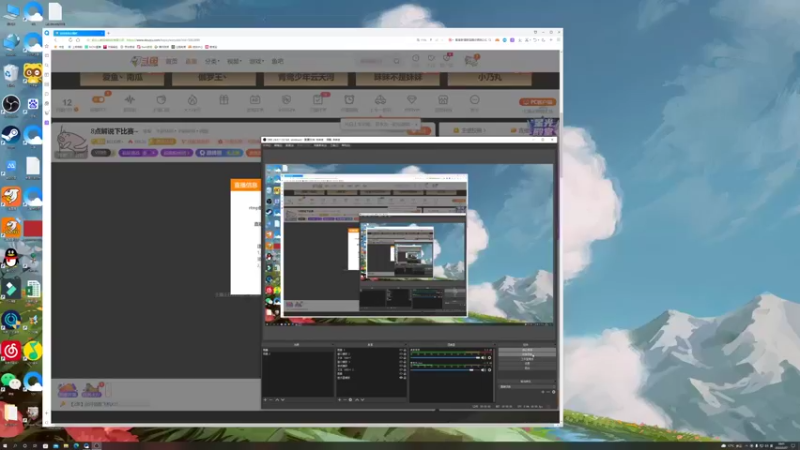Move scene down in OBS Scenes panel
The height and width of the screenshot is (450, 800).
(x=283, y=399)
